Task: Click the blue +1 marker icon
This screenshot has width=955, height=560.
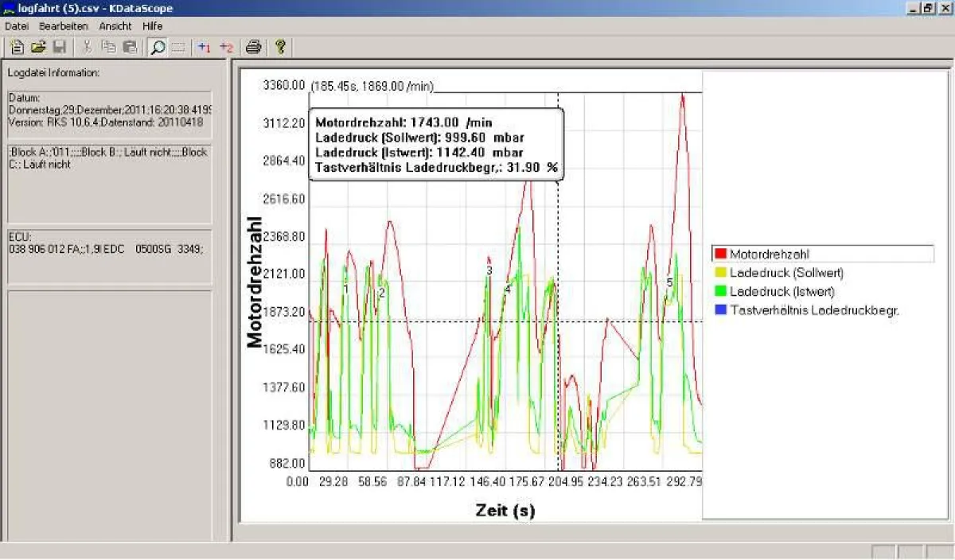Action: pyautogui.click(x=205, y=47)
